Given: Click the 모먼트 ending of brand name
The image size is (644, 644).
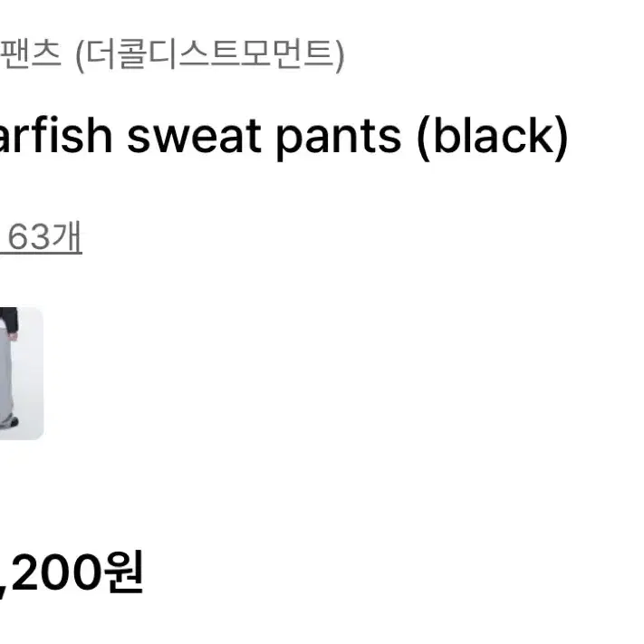Looking at the screenshot, I should pyautogui.click(x=286, y=54).
